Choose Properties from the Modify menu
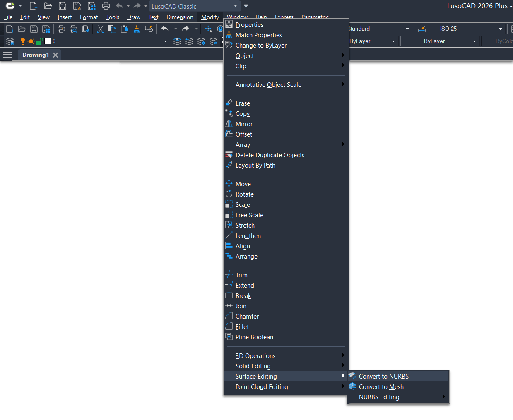The image size is (513, 420). pyautogui.click(x=286, y=25)
